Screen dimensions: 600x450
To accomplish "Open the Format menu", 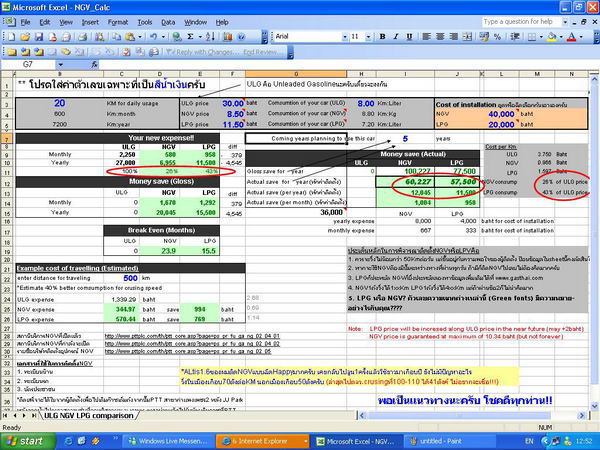I will pos(118,20).
